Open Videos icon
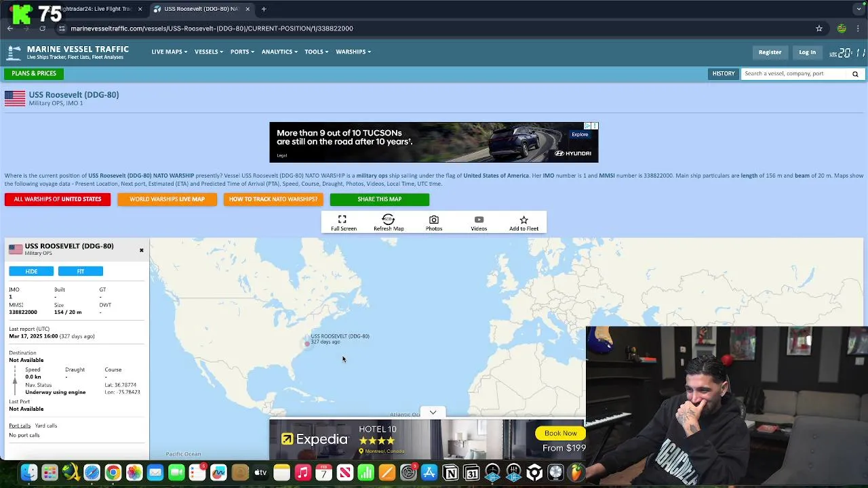This screenshot has width=868, height=488. [x=479, y=220]
